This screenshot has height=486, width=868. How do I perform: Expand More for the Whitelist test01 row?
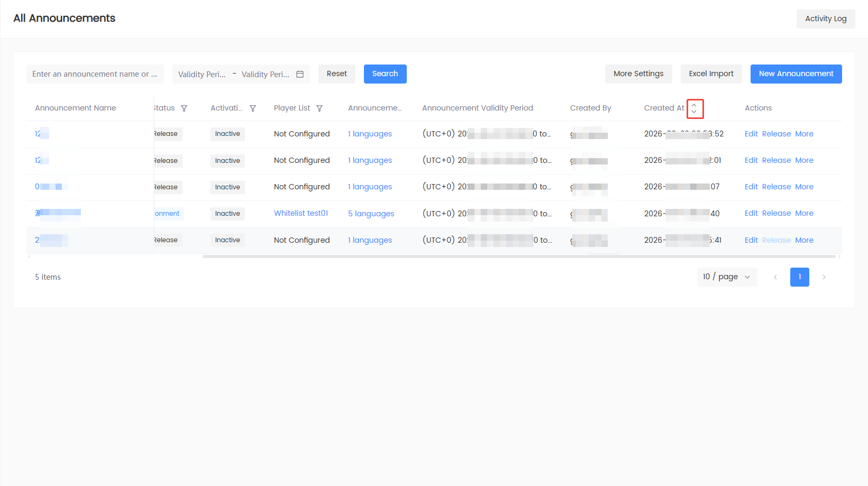(x=804, y=213)
